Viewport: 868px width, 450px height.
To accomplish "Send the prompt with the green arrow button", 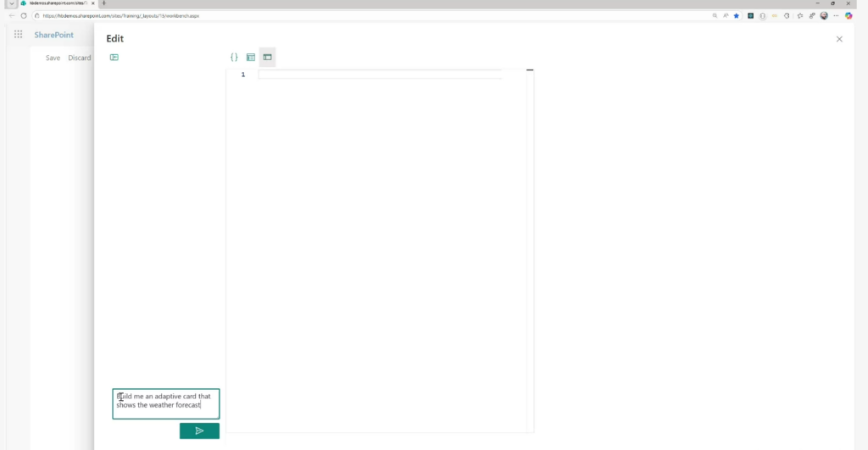I will [x=199, y=431].
